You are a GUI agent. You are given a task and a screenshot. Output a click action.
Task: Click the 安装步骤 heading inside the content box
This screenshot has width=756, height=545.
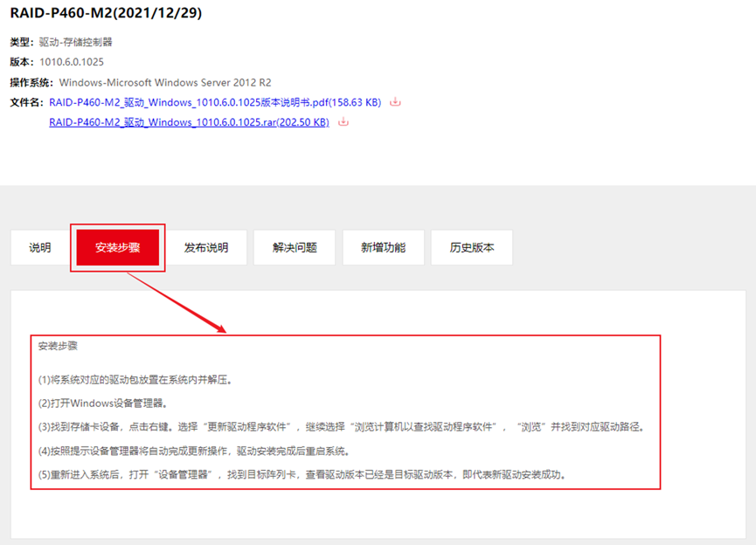[58, 347]
